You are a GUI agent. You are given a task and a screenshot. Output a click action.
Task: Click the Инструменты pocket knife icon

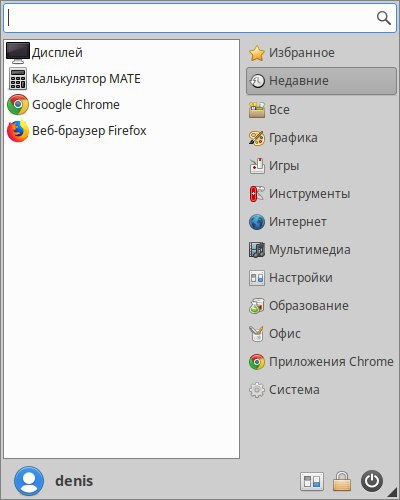click(257, 194)
